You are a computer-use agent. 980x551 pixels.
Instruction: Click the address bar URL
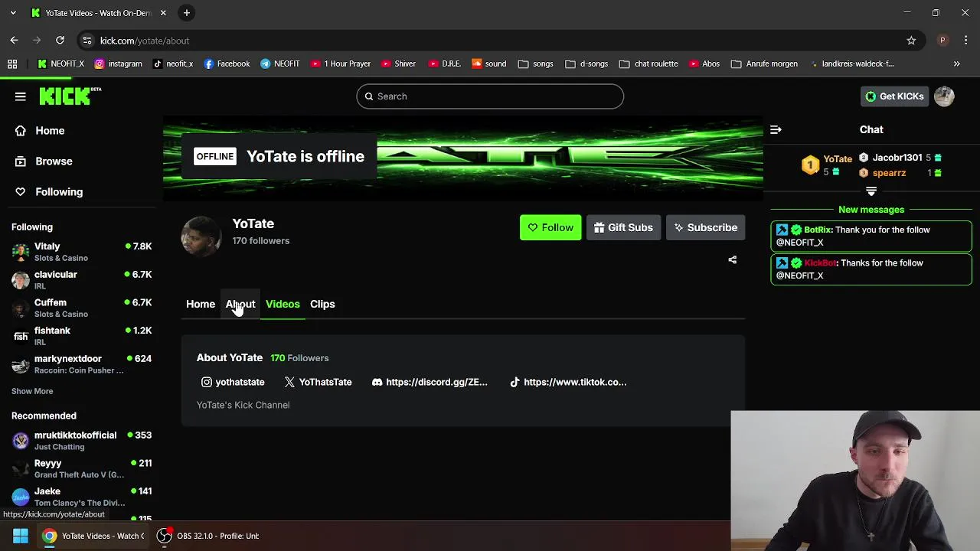coord(145,41)
